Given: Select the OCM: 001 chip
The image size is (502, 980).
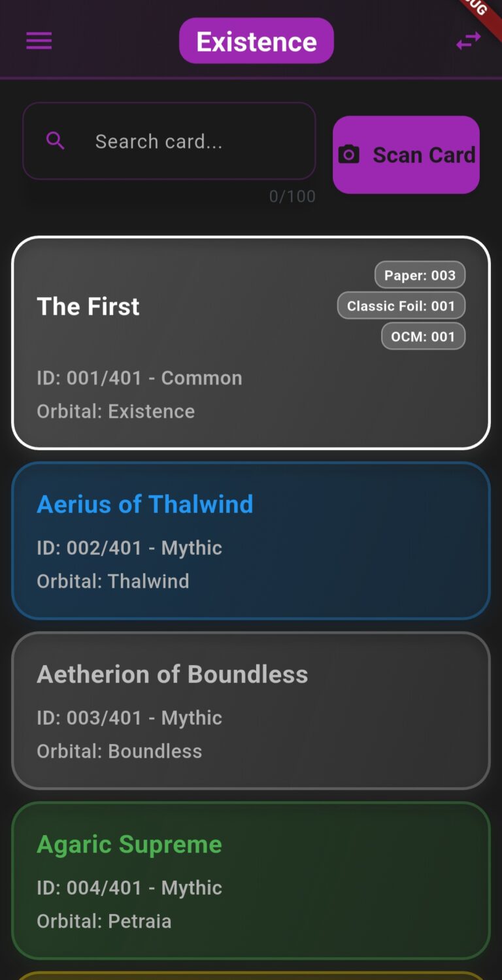Looking at the screenshot, I should [x=423, y=336].
